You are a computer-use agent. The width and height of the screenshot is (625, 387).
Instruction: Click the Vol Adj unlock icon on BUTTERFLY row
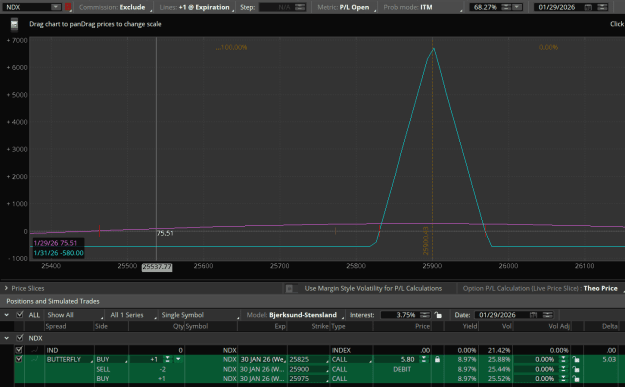576,359
